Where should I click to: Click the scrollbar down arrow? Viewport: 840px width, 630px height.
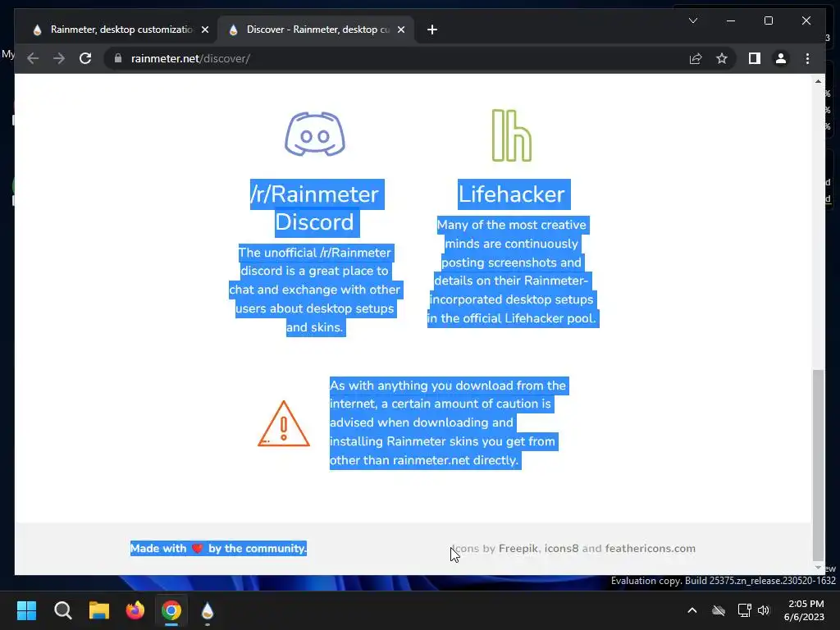[x=818, y=568]
